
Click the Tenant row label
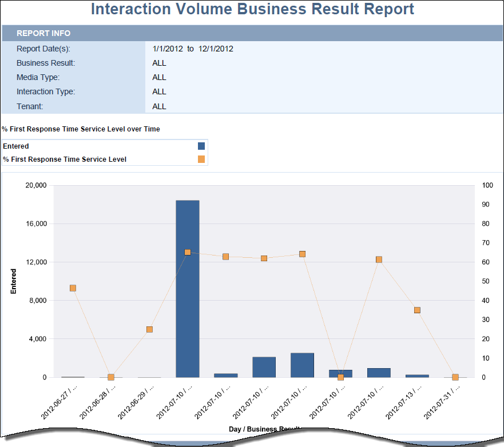coord(30,106)
